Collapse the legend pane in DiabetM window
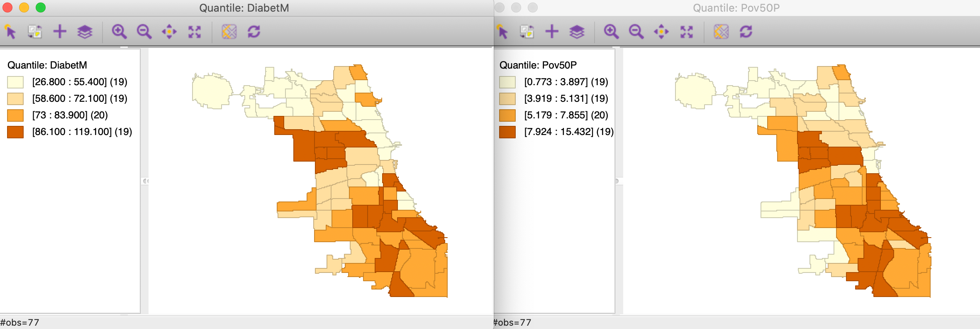The height and width of the screenshot is (329, 980). [145, 181]
